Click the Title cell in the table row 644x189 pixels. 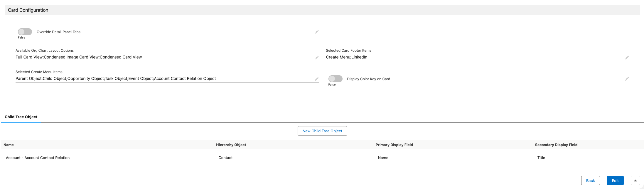(541, 158)
